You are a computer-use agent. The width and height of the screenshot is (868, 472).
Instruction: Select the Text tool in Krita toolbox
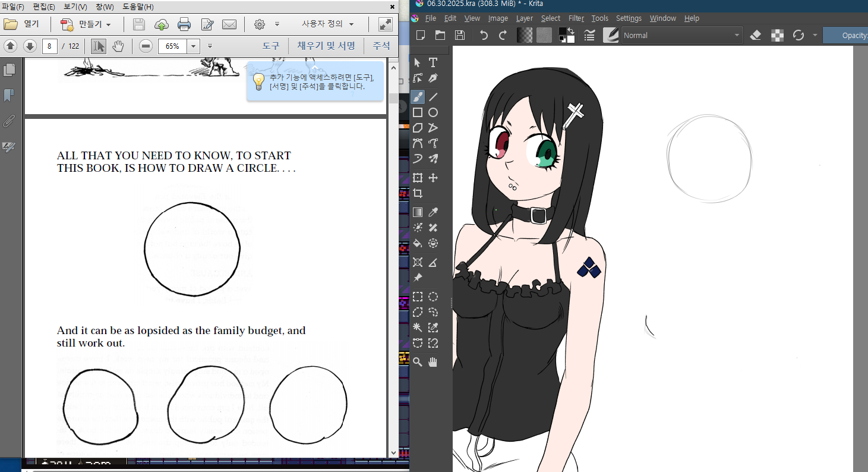433,62
